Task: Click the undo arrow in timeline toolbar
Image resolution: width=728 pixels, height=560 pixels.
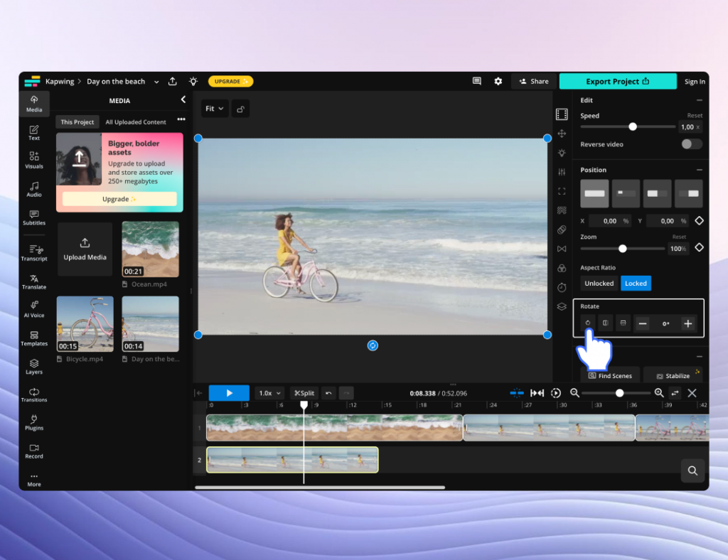Action: click(x=328, y=393)
